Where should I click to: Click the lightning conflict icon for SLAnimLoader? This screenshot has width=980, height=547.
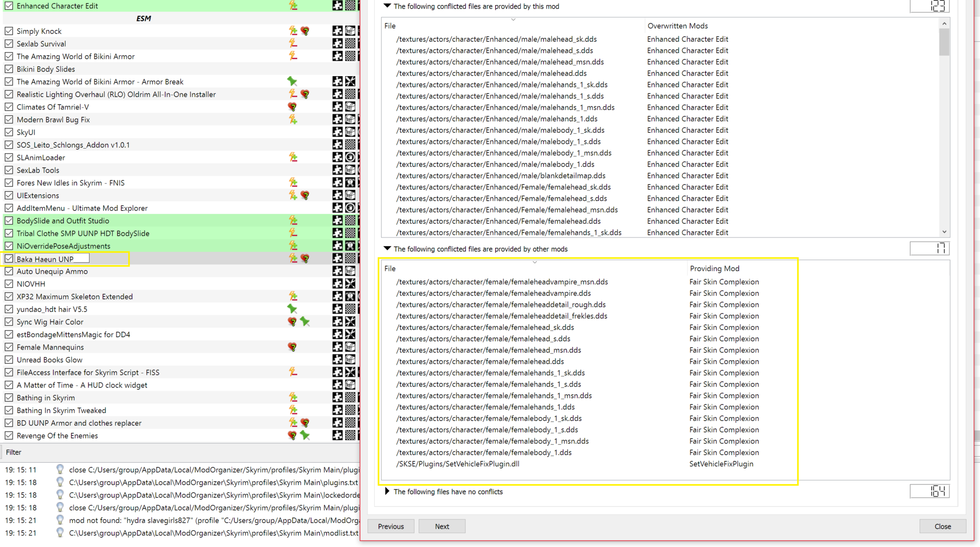(x=293, y=157)
